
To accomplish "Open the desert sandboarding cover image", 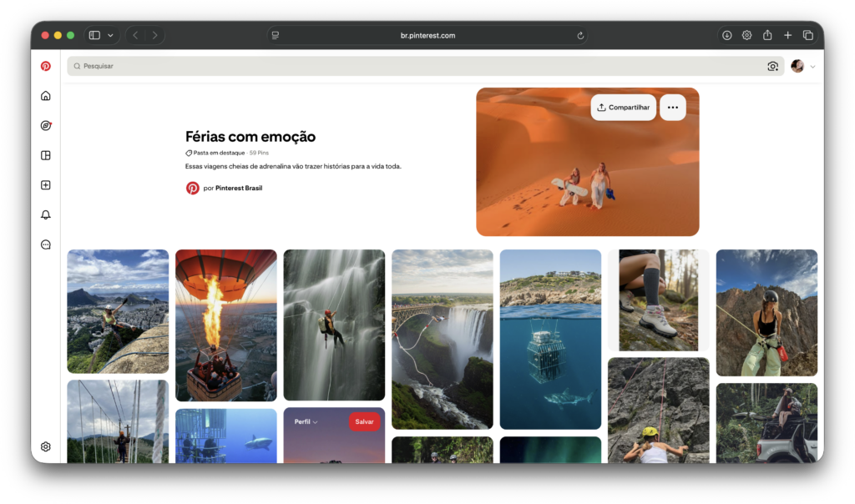I will (x=587, y=162).
